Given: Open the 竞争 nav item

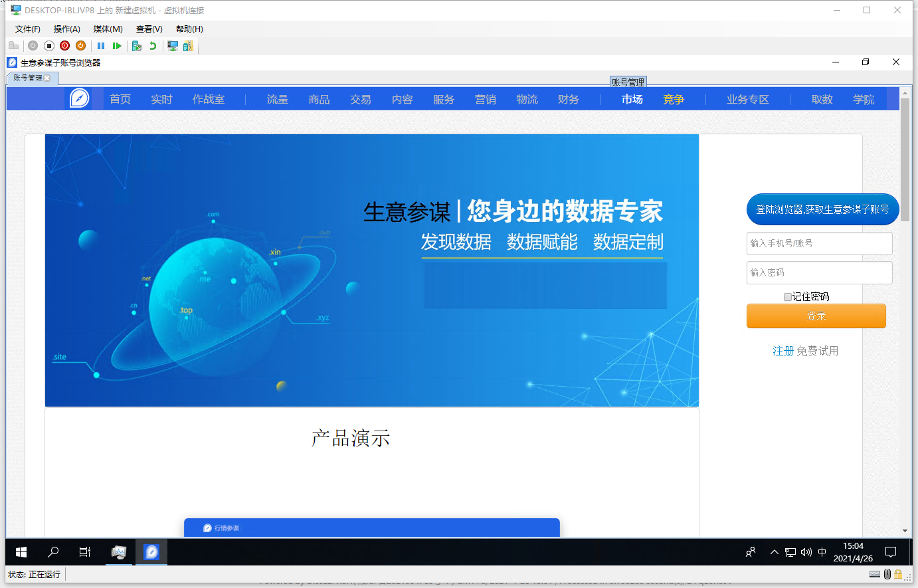Looking at the screenshot, I should (x=674, y=99).
